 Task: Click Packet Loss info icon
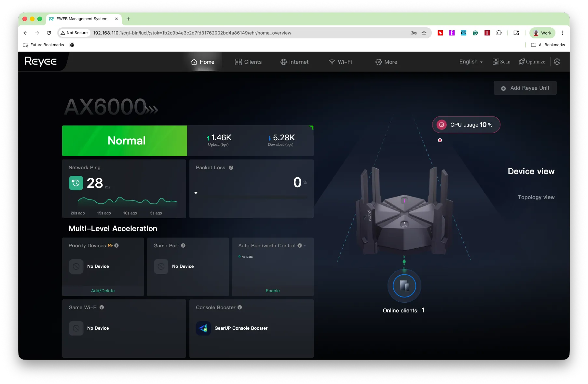pyautogui.click(x=231, y=168)
